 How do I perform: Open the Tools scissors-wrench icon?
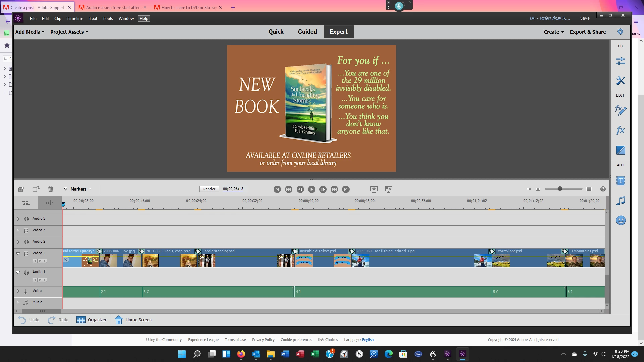(621, 81)
